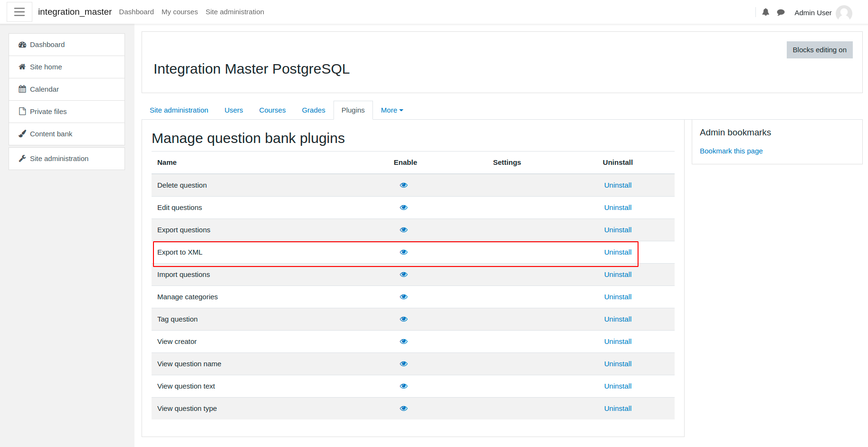The image size is (868, 447).
Task: Turn Blocks editing on
Action: coord(820,50)
